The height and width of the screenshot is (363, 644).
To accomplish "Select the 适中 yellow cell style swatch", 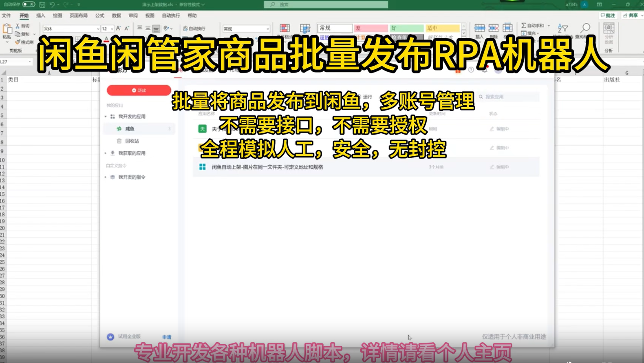I will [x=443, y=28].
